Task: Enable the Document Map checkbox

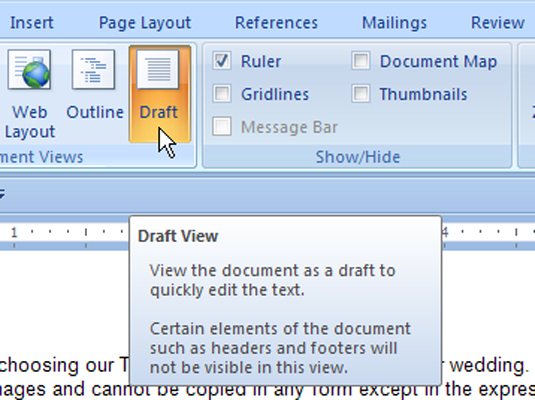Action: coord(361,61)
